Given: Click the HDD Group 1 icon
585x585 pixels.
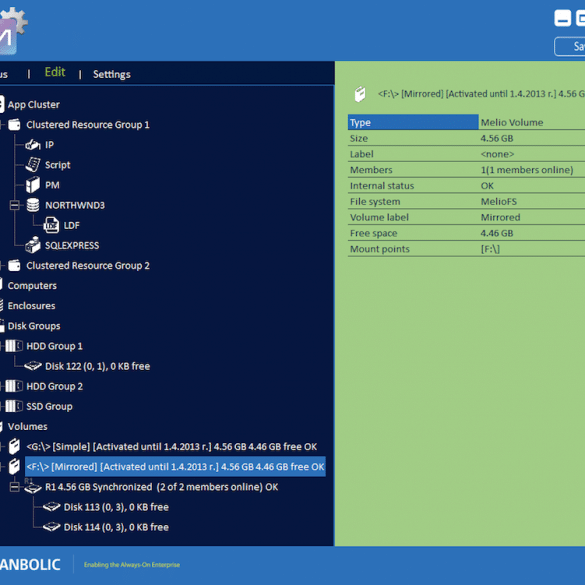Looking at the screenshot, I should point(14,346).
